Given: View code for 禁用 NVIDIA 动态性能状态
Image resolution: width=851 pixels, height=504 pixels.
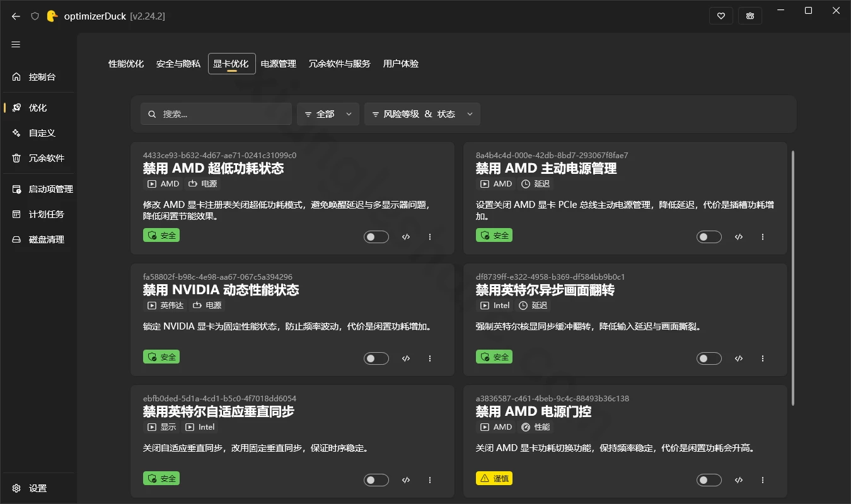Looking at the screenshot, I should point(406,358).
